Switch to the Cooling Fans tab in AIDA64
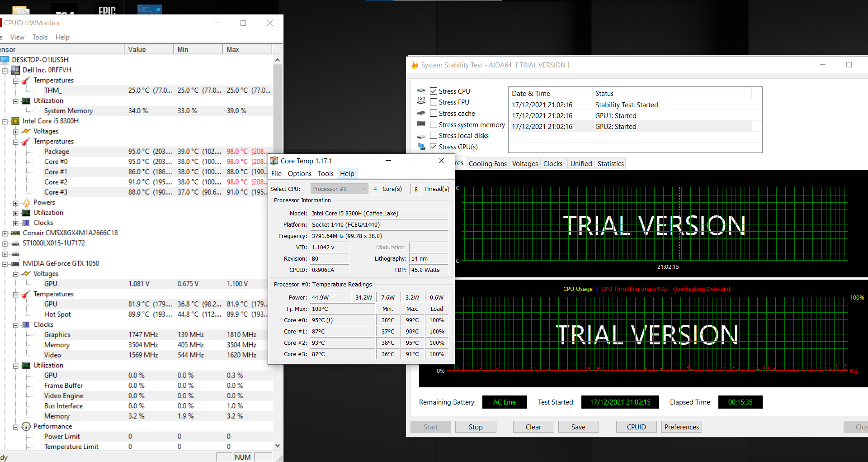Viewport: 868px width, 462px height. click(488, 164)
